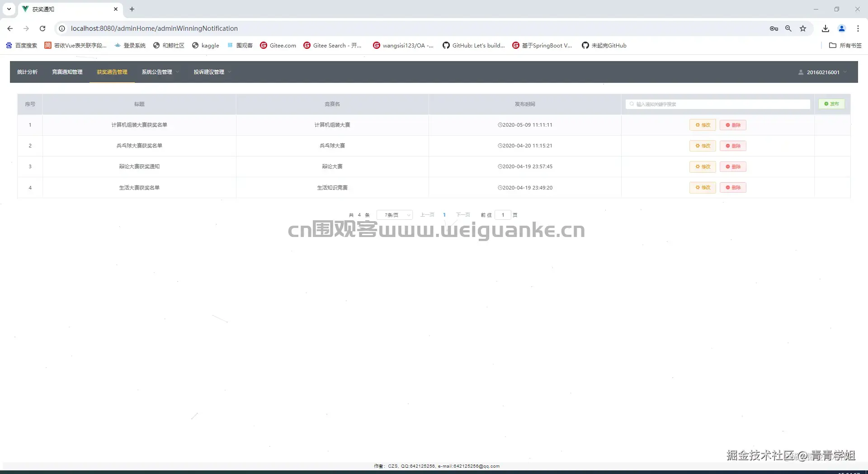
Task: Click the address bar URL
Action: [x=154, y=28]
